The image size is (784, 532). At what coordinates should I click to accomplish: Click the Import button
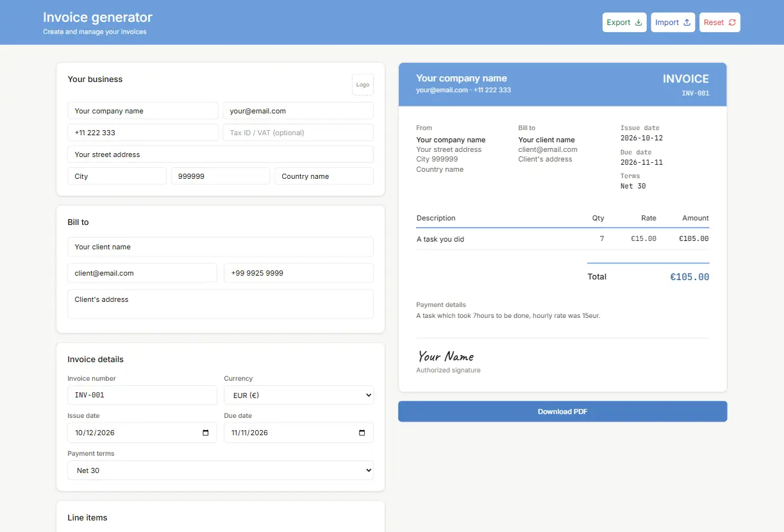click(x=673, y=22)
